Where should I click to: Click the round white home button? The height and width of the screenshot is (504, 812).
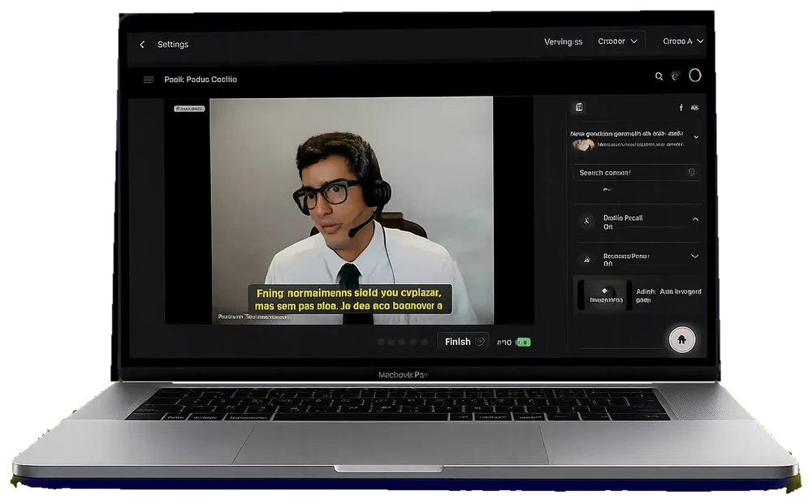(681, 339)
